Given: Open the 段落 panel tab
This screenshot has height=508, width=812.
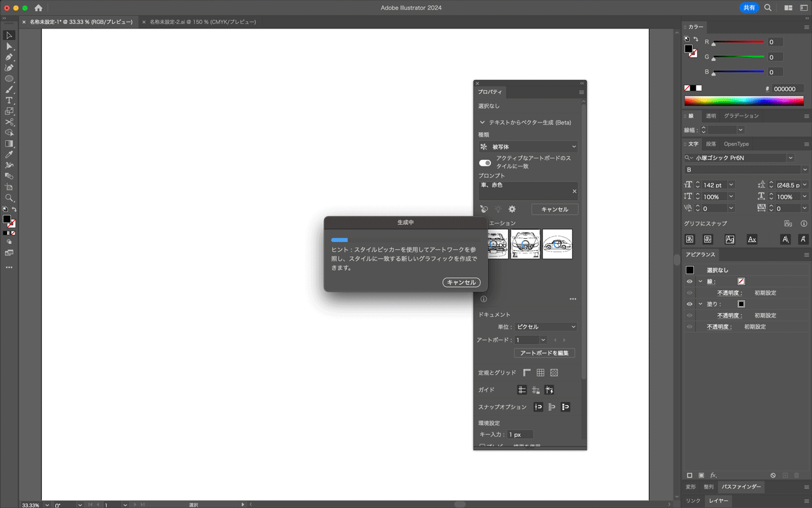Looking at the screenshot, I should pyautogui.click(x=710, y=144).
